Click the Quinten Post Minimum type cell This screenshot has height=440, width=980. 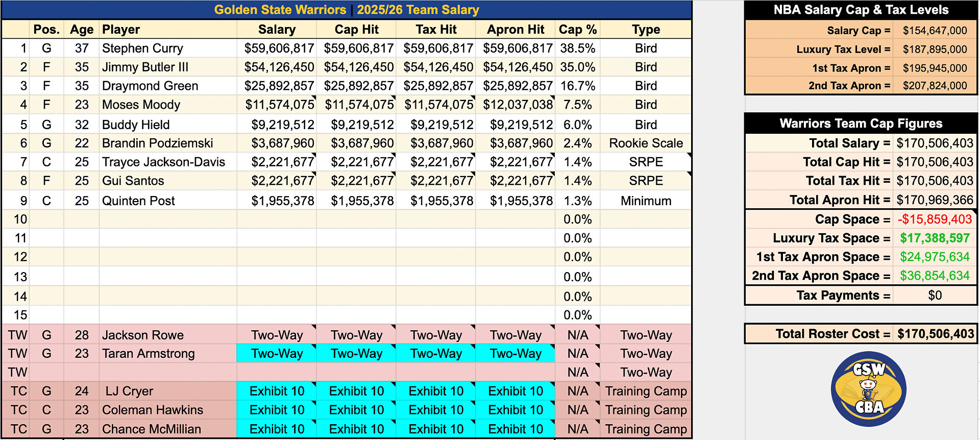pyautogui.click(x=646, y=201)
